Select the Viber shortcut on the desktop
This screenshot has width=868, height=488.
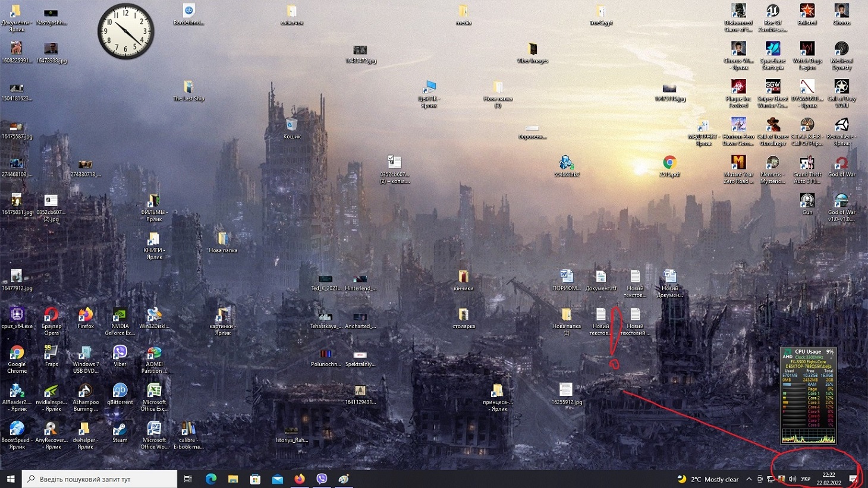(x=120, y=356)
